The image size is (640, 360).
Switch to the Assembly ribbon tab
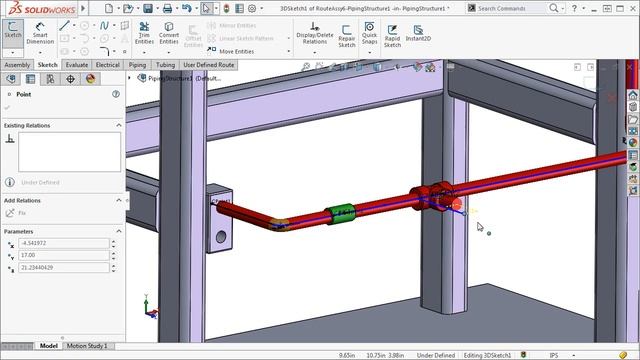[x=17, y=65]
